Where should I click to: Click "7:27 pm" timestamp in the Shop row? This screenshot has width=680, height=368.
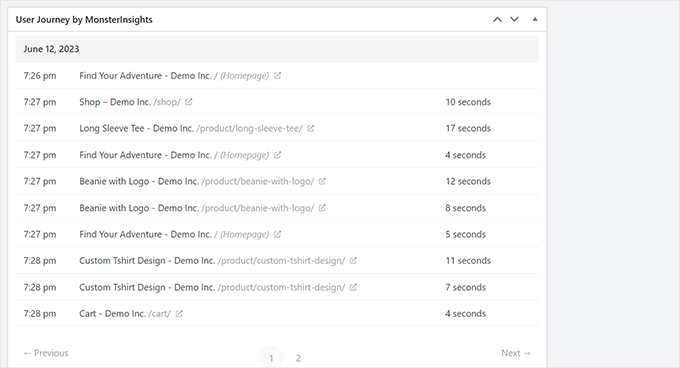pyautogui.click(x=40, y=102)
